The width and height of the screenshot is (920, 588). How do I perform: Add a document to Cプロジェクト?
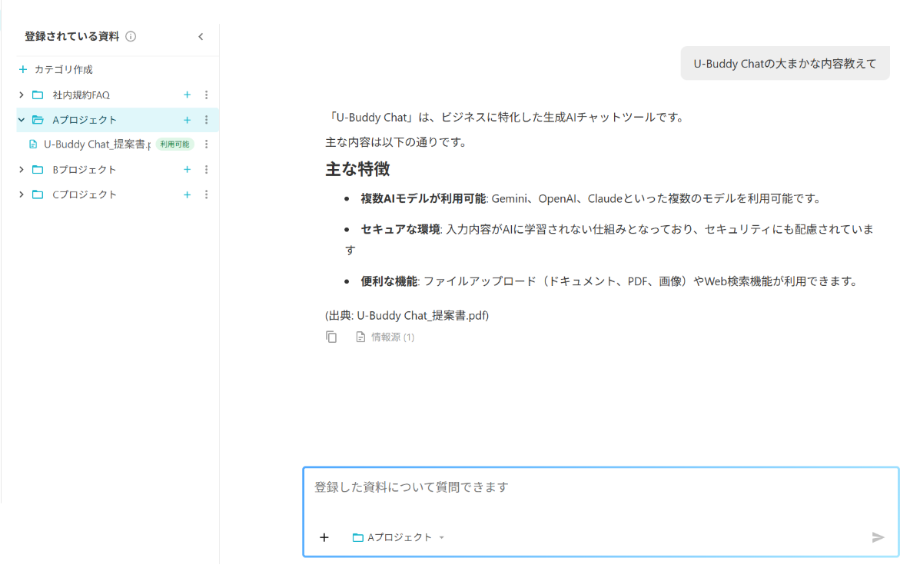click(x=188, y=194)
